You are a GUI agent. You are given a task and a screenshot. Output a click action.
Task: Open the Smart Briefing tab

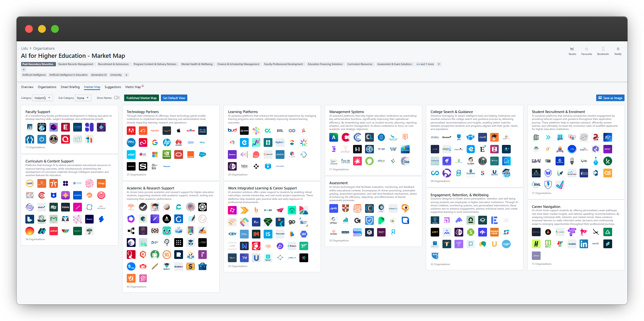pyautogui.click(x=70, y=87)
